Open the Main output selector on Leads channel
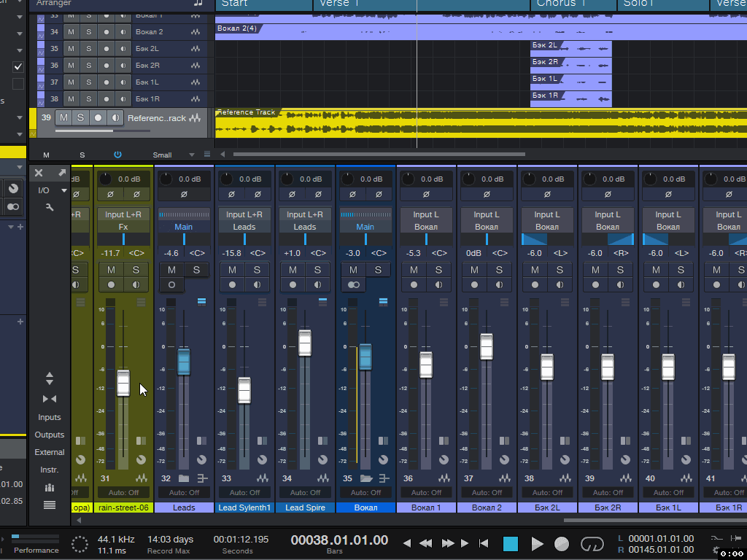The width and height of the screenshot is (747, 560). coord(183,227)
